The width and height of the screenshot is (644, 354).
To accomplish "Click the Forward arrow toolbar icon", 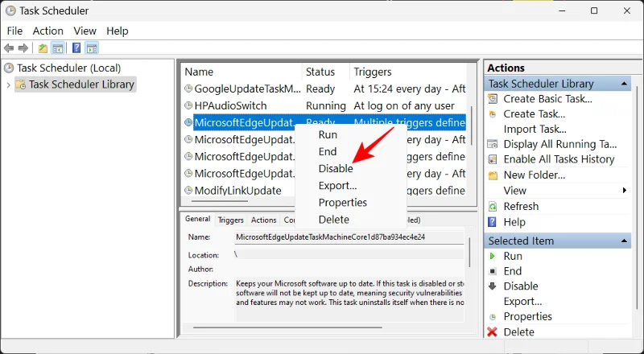I will click(23, 48).
